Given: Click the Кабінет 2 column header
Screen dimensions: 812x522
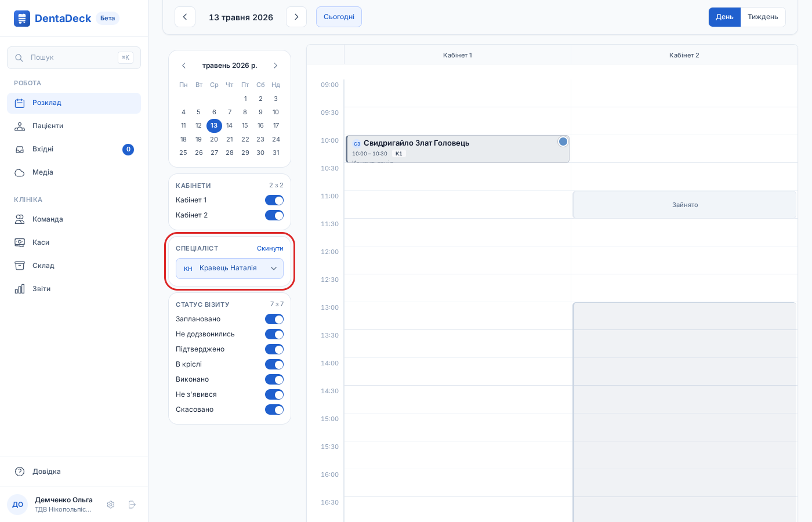Looking at the screenshot, I should 684,55.
